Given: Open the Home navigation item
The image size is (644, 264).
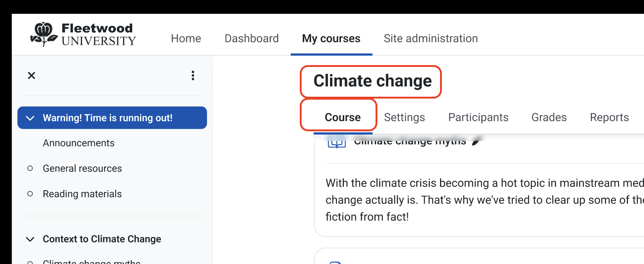Looking at the screenshot, I should coord(186,39).
